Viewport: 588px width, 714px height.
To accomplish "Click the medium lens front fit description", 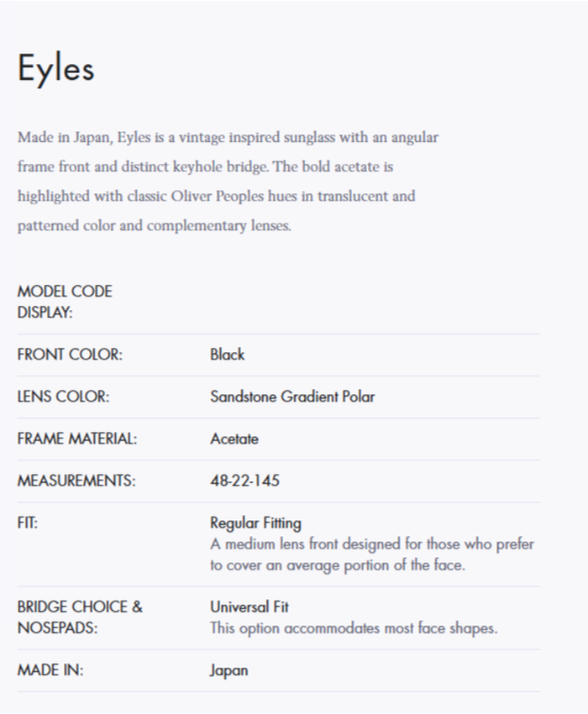I will [371, 554].
